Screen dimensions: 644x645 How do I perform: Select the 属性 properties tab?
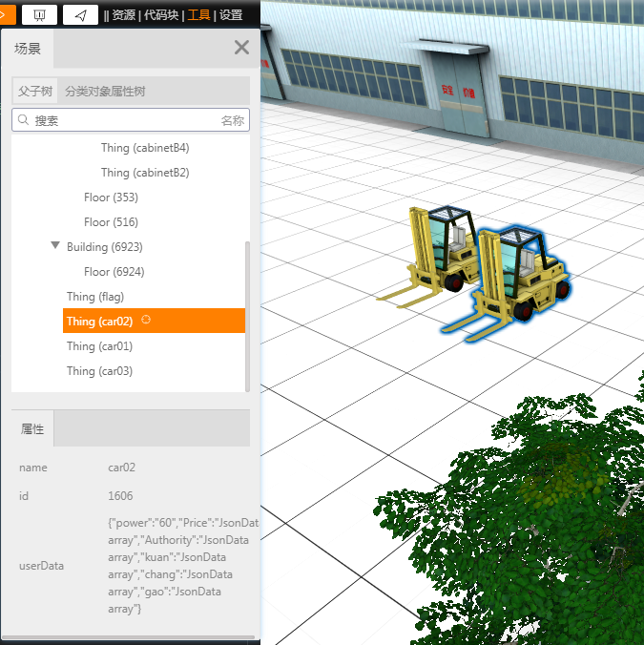click(32, 428)
